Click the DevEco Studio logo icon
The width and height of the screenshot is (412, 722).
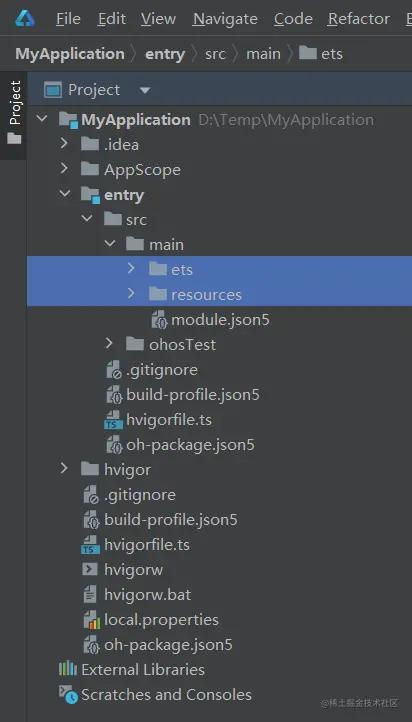[25, 18]
